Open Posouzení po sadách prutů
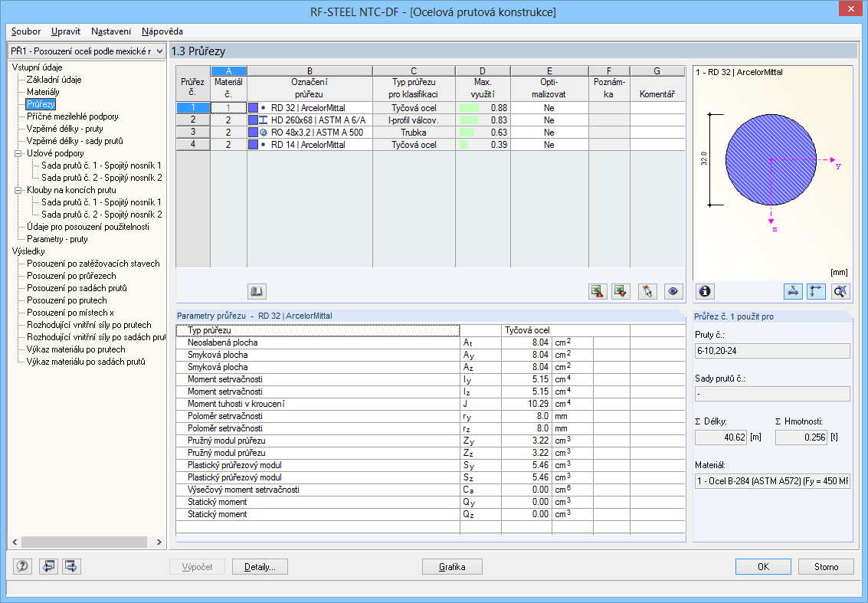This screenshot has width=868, height=603. 77,288
